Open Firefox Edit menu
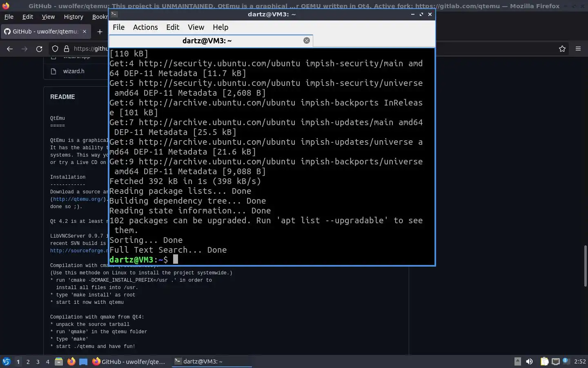The height and width of the screenshot is (368, 588). 28,17
